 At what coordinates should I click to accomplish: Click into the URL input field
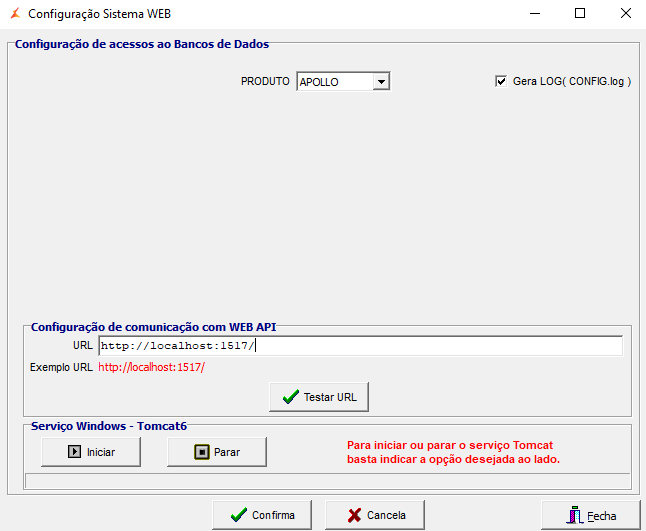pyautogui.click(x=360, y=346)
